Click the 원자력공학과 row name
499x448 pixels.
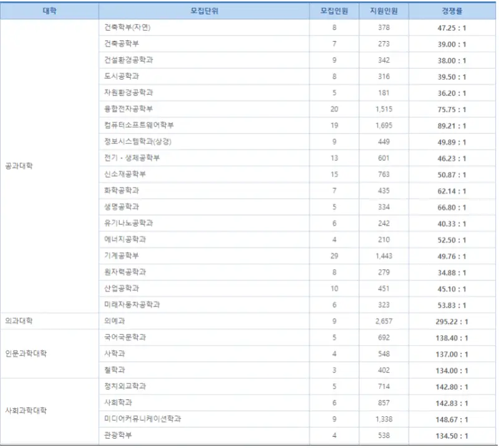tap(125, 272)
